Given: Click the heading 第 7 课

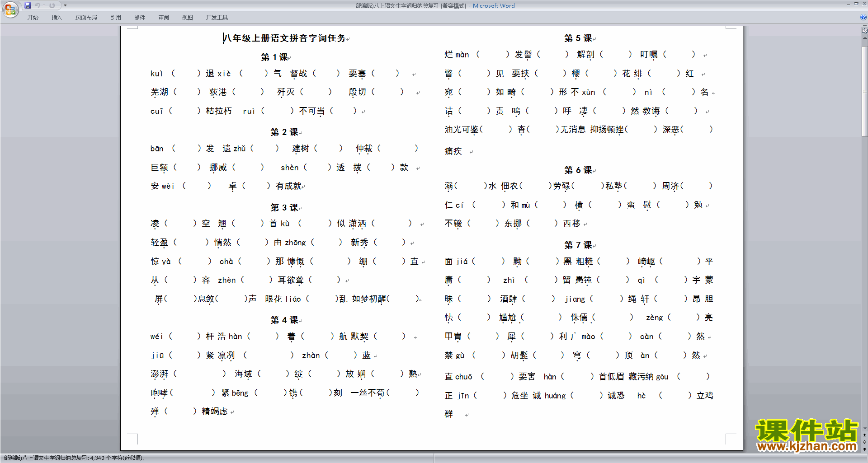Looking at the screenshot, I should point(578,245).
